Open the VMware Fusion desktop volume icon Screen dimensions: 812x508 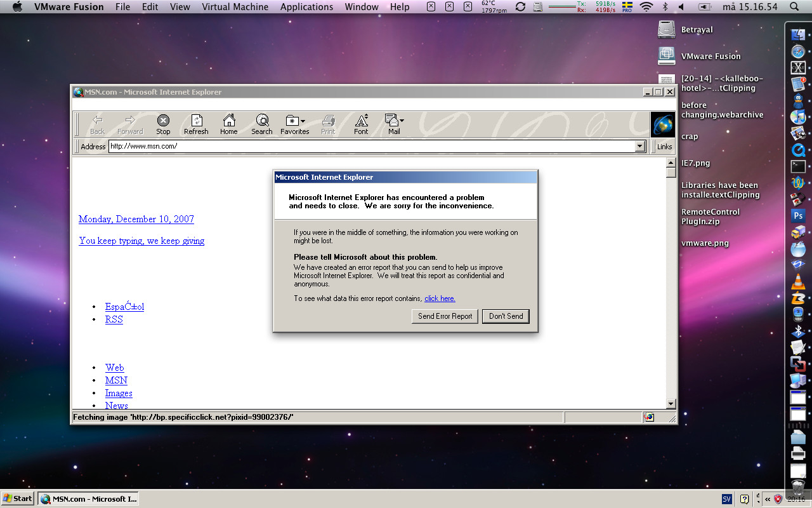pos(667,56)
